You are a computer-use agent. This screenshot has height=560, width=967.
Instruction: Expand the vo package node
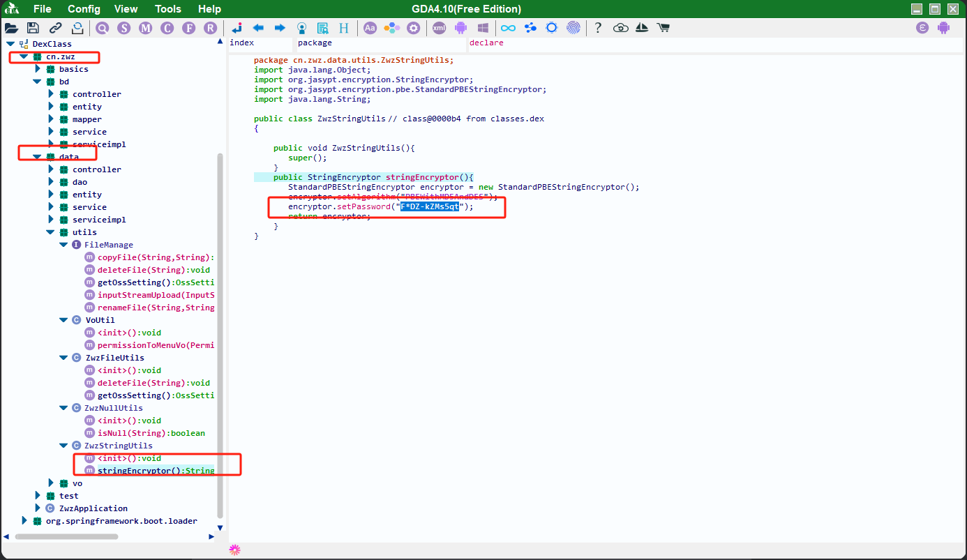[51, 483]
